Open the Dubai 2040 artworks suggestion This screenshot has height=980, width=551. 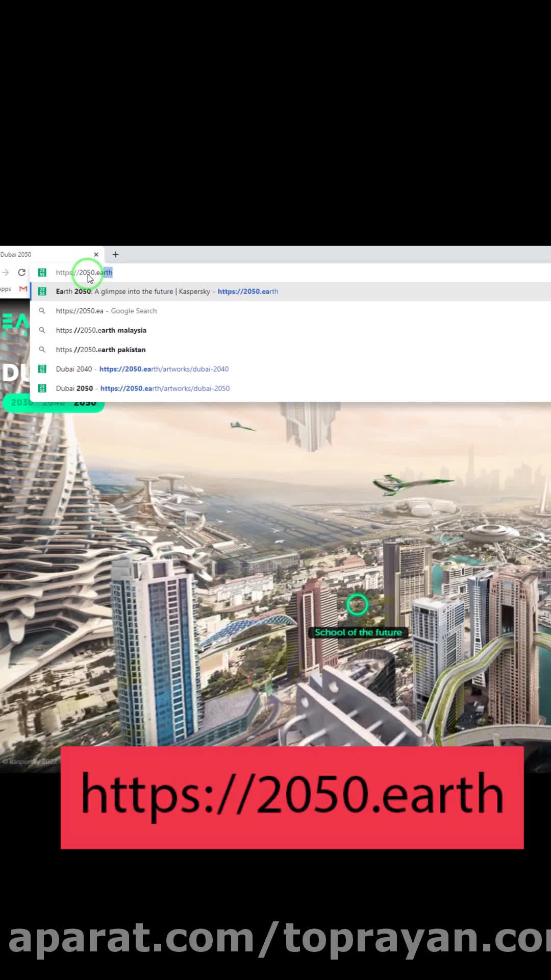(x=291, y=369)
